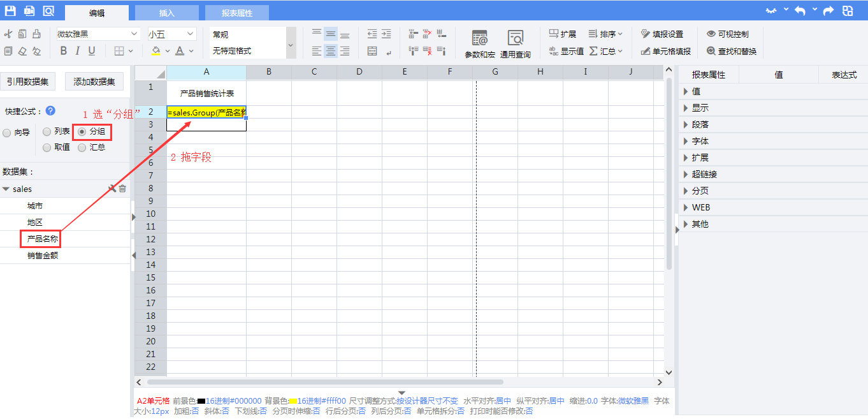
Task: Open the font name dropdown 微软雅黑
Action: (98, 34)
